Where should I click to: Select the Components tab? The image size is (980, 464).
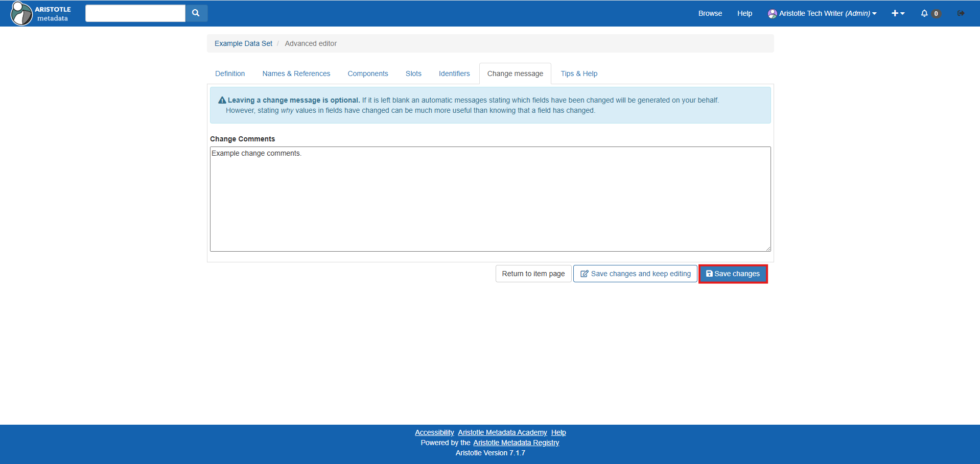pos(368,74)
